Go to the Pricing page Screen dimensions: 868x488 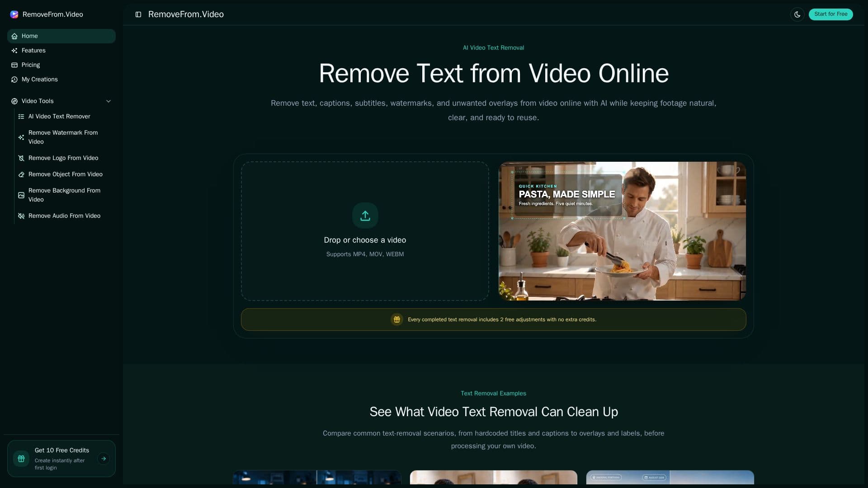61,65
